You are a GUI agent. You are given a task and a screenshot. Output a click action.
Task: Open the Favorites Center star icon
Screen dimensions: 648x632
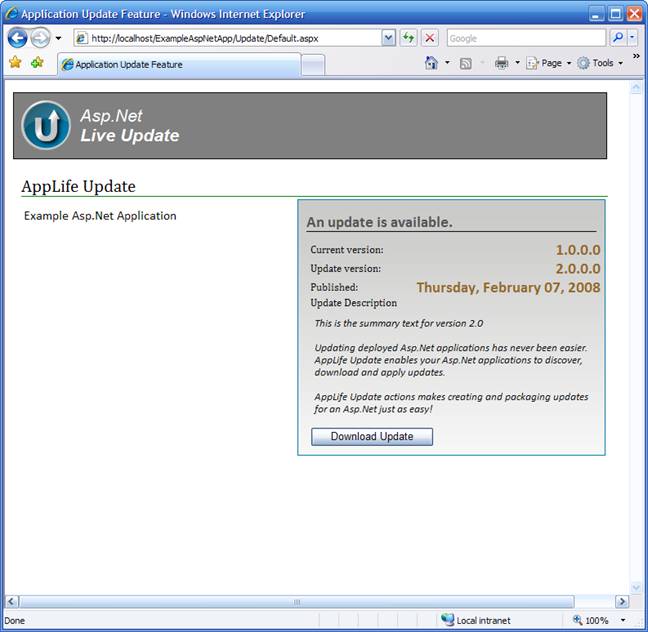15,62
